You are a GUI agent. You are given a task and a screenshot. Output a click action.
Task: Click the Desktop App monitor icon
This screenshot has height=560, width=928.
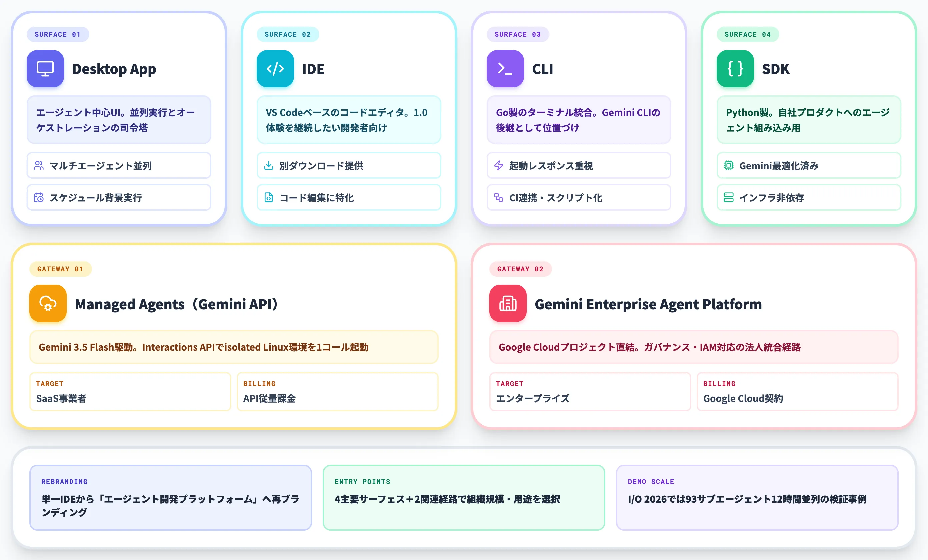[45, 69]
